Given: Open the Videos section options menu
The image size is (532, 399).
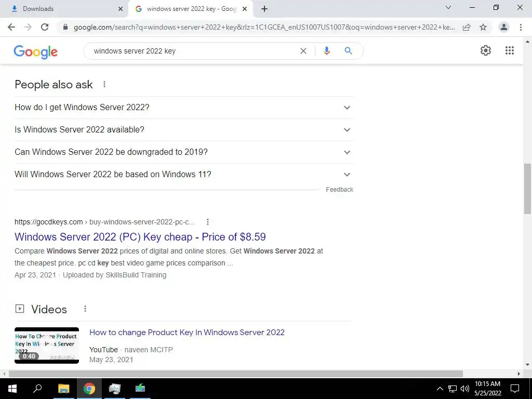Looking at the screenshot, I should click(85, 309).
